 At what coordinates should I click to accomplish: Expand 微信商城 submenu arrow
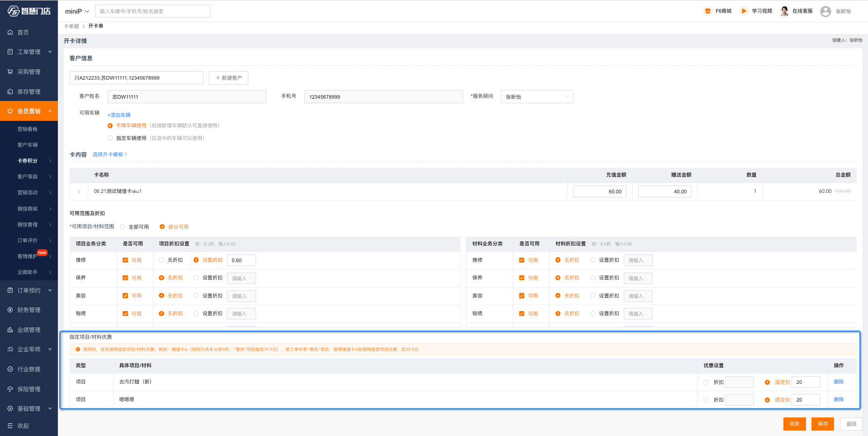[x=50, y=209]
